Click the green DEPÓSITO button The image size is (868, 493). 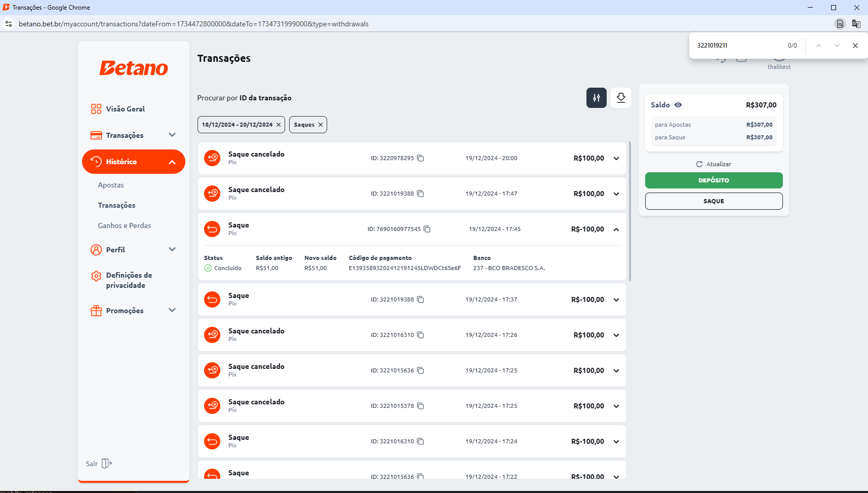pyautogui.click(x=714, y=180)
